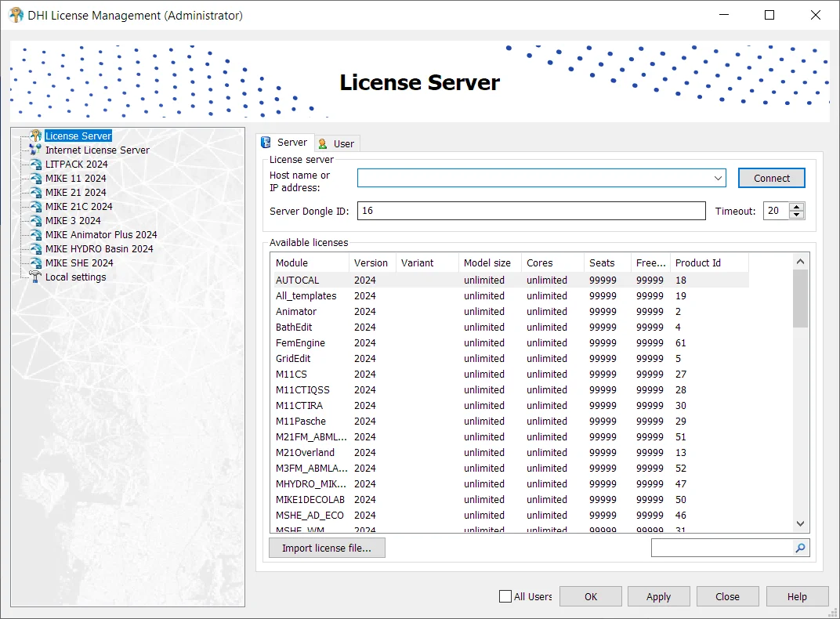This screenshot has width=840, height=619.
Task: Sort by the Module column header
Action: click(310, 263)
